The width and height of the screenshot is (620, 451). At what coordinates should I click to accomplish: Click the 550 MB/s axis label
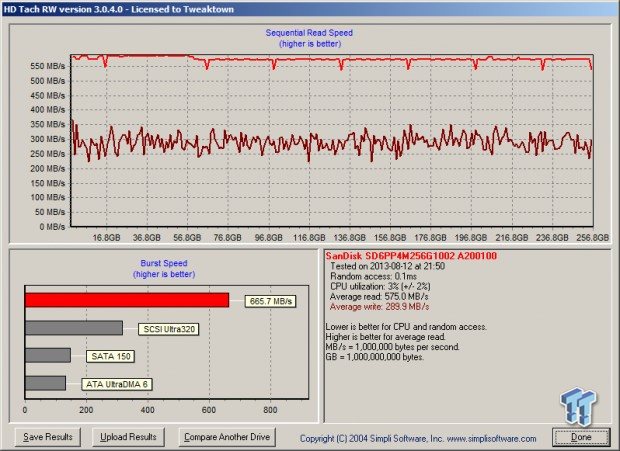(47, 66)
